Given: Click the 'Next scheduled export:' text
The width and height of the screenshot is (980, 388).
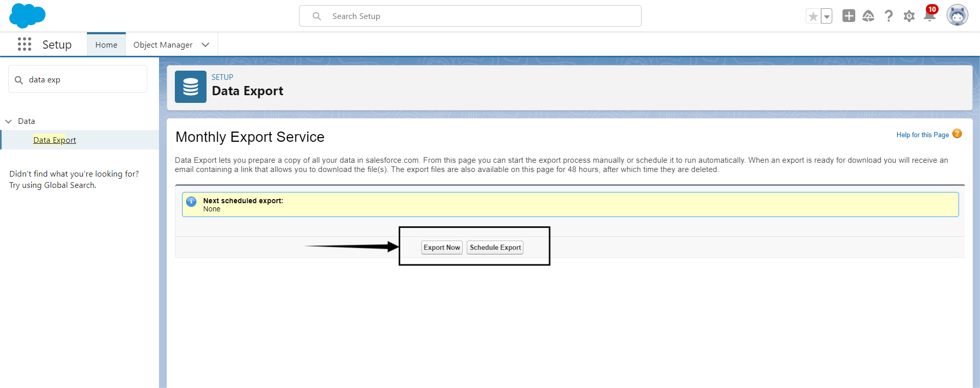Looking at the screenshot, I should pyautogui.click(x=243, y=201).
